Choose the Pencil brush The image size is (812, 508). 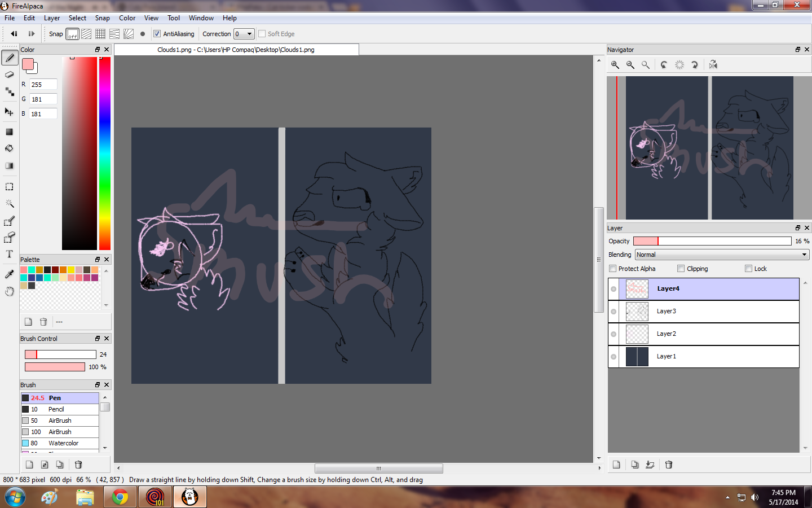pyautogui.click(x=60, y=409)
